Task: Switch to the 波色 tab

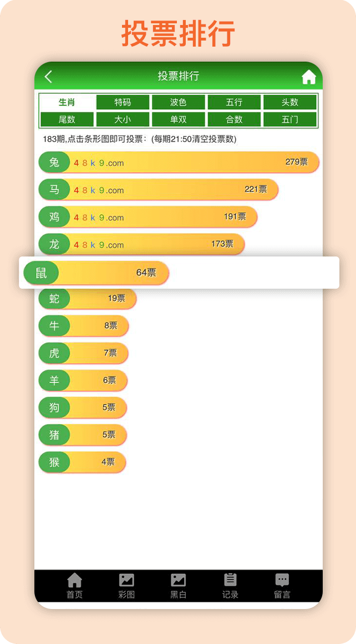Action: (179, 102)
